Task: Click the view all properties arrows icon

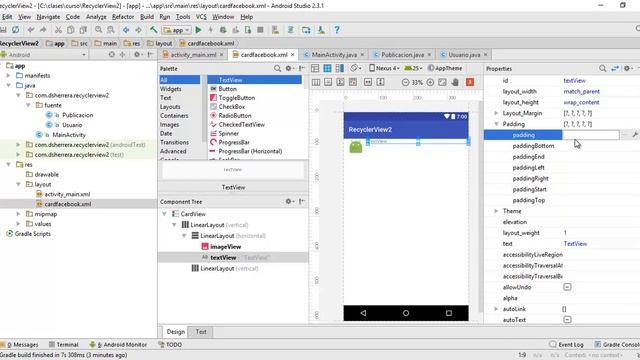Action: (615, 69)
